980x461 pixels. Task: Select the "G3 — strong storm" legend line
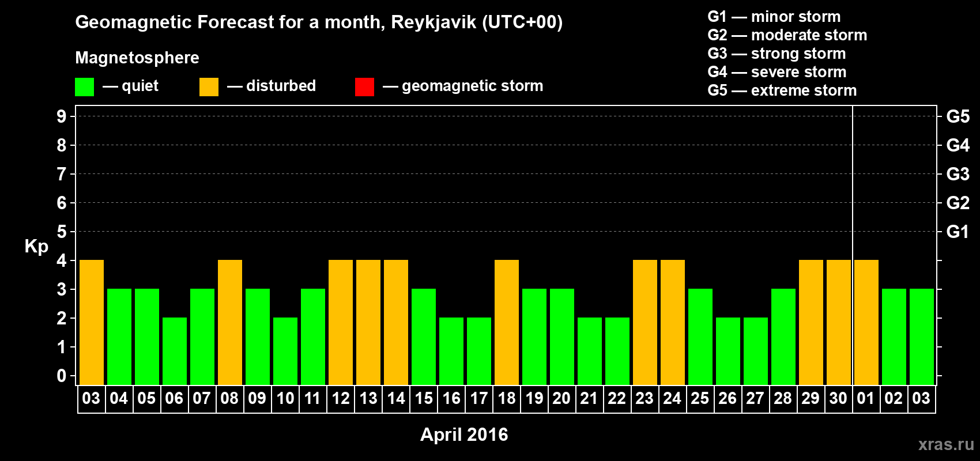[777, 54]
